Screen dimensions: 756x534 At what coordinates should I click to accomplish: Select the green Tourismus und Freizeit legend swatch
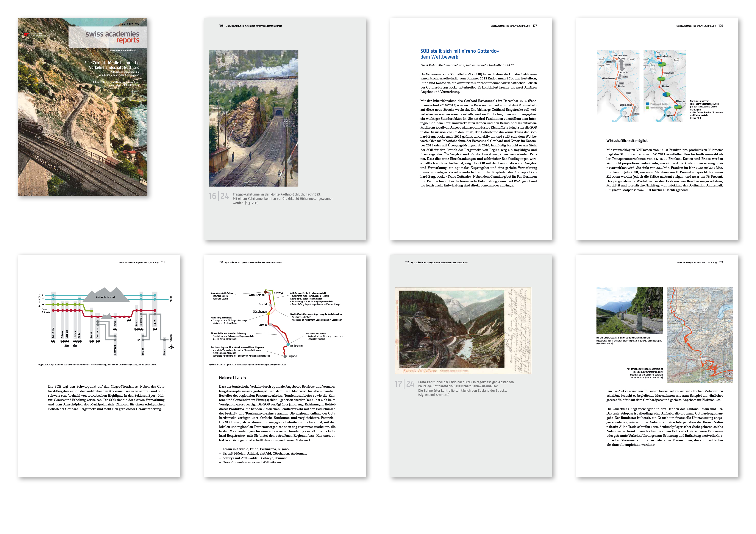click(x=648, y=108)
